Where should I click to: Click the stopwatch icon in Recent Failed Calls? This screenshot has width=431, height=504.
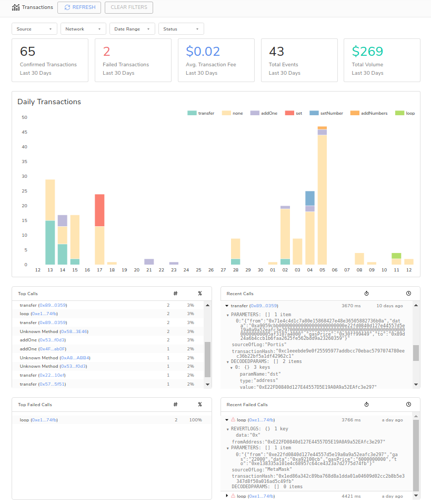(366, 405)
